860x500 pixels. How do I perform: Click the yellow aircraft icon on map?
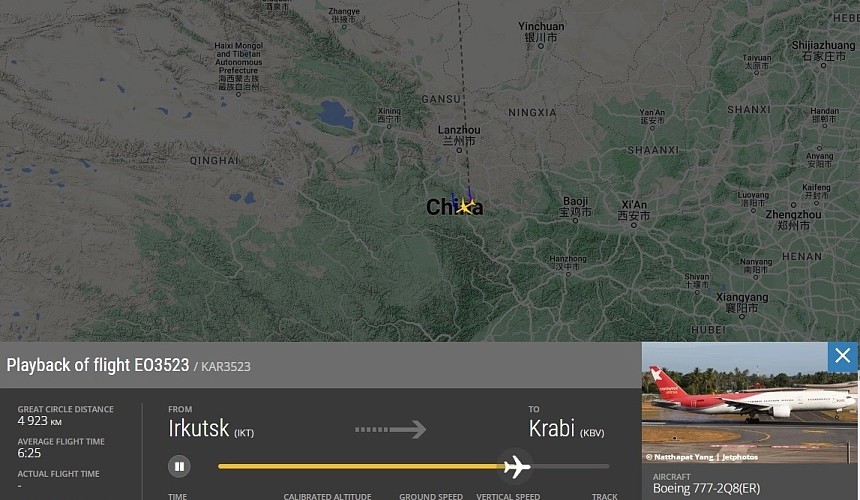click(465, 207)
